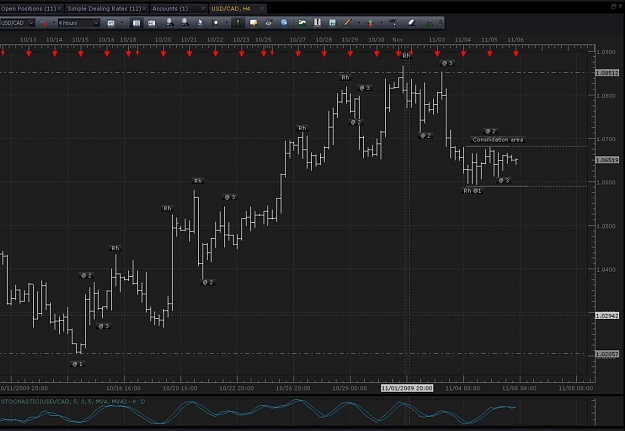Choose the mouse pointer cursor tool

coord(200,23)
